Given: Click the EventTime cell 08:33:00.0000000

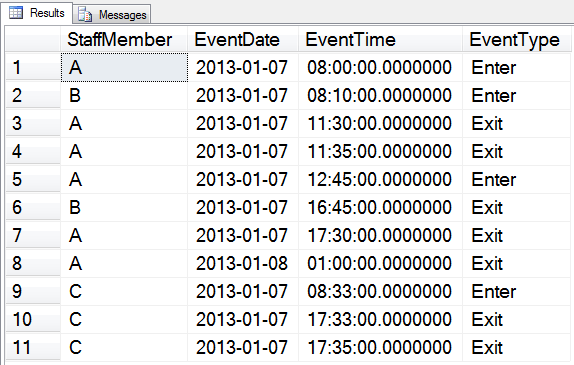Looking at the screenshot, I should pyautogui.click(x=380, y=291).
